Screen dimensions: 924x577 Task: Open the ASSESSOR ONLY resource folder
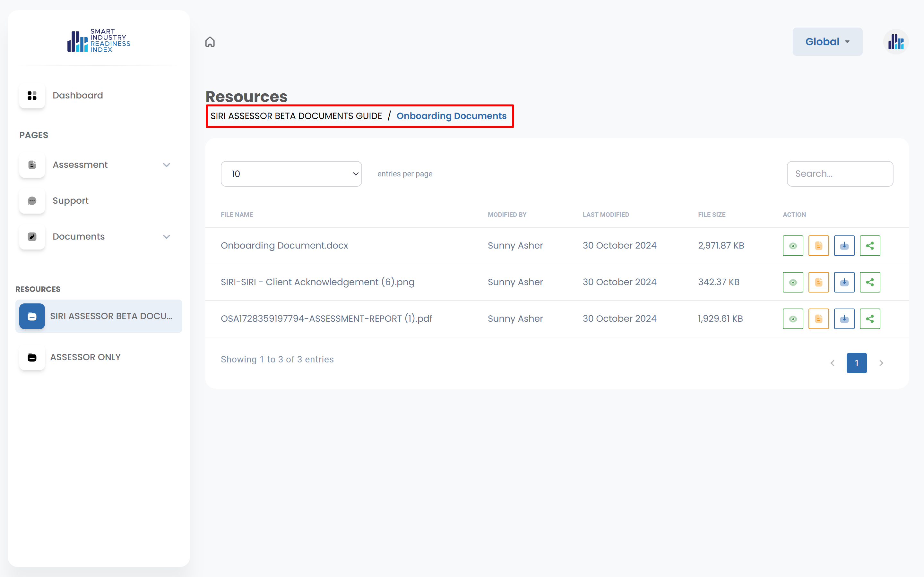coord(85,357)
